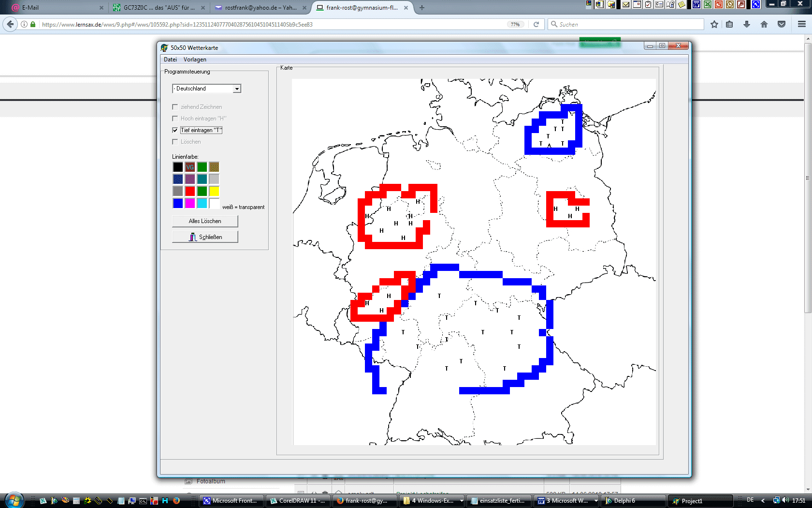812x508 pixels.
Task: Open the paint palette quick launch icon
Action: coord(65,500)
